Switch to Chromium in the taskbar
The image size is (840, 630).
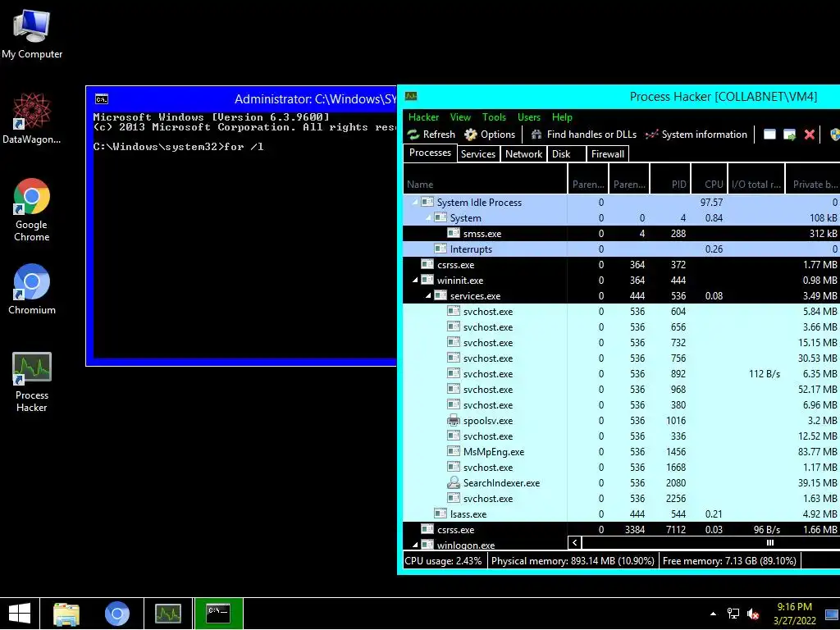coord(116,614)
